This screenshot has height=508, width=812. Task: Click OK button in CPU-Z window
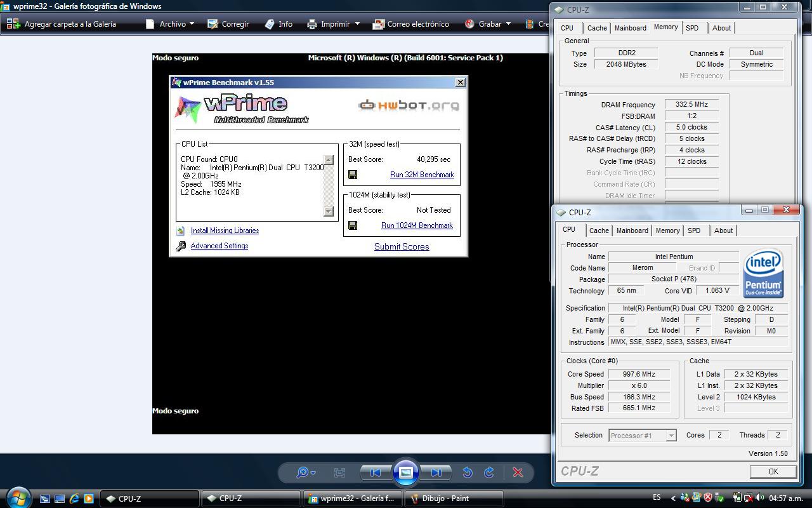(x=773, y=471)
